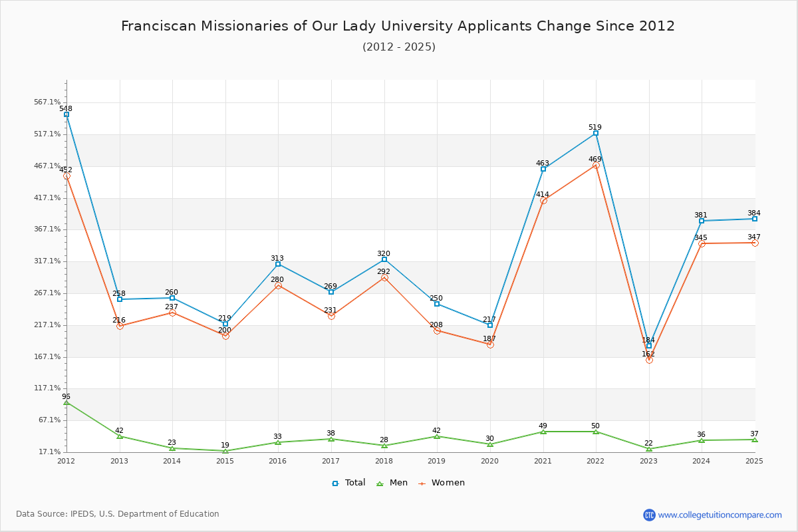Click the 17.1% y-axis label
The width and height of the screenshot is (798, 532).
coord(50,452)
